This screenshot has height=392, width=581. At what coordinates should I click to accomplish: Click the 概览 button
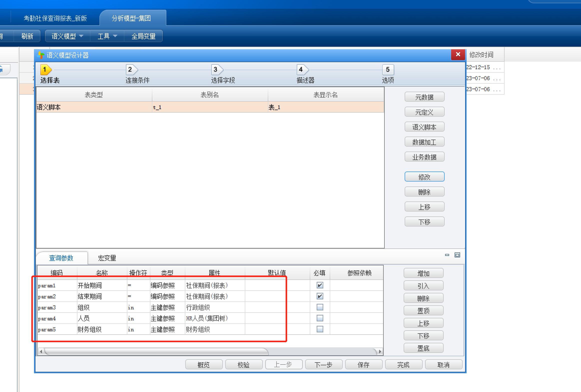pyautogui.click(x=204, y=365)
